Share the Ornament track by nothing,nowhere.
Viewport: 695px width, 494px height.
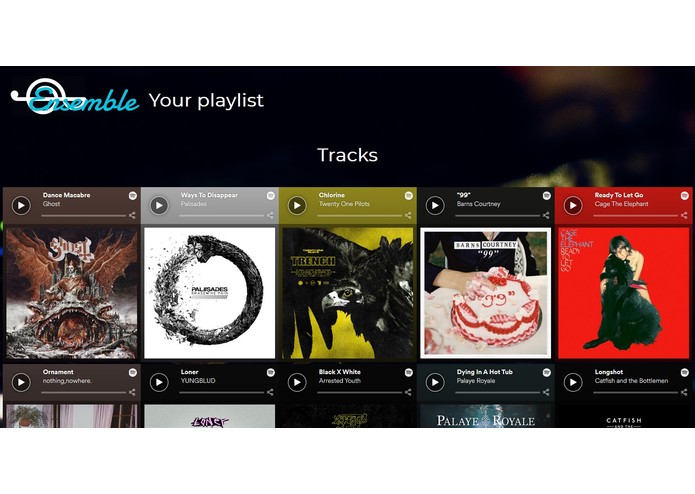point(132,392)
